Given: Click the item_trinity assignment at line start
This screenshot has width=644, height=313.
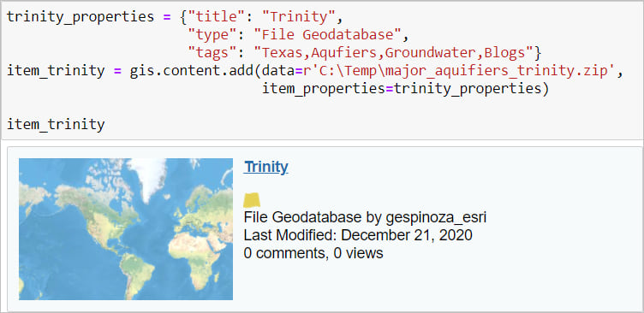Looking at the screenshot, I should click(x=56, y=71).
